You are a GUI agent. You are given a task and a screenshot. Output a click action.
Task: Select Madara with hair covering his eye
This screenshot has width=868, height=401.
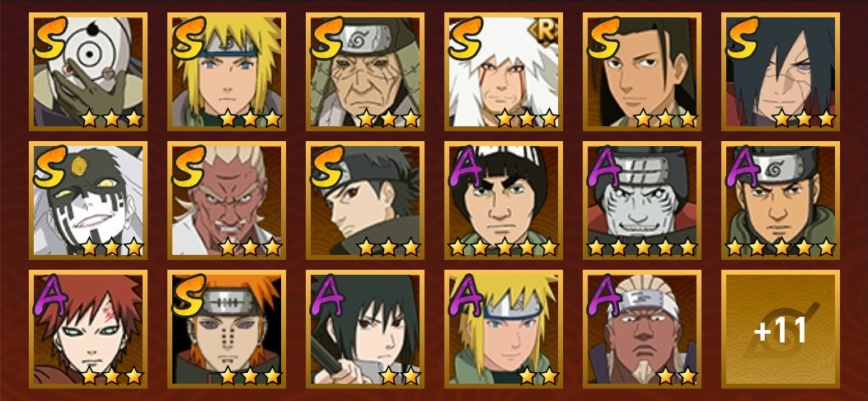coord(781,72)
